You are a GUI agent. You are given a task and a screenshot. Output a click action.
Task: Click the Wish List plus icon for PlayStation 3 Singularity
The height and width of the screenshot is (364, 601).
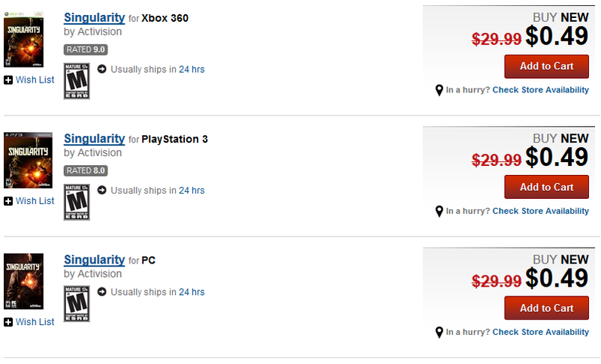[8, 201]
